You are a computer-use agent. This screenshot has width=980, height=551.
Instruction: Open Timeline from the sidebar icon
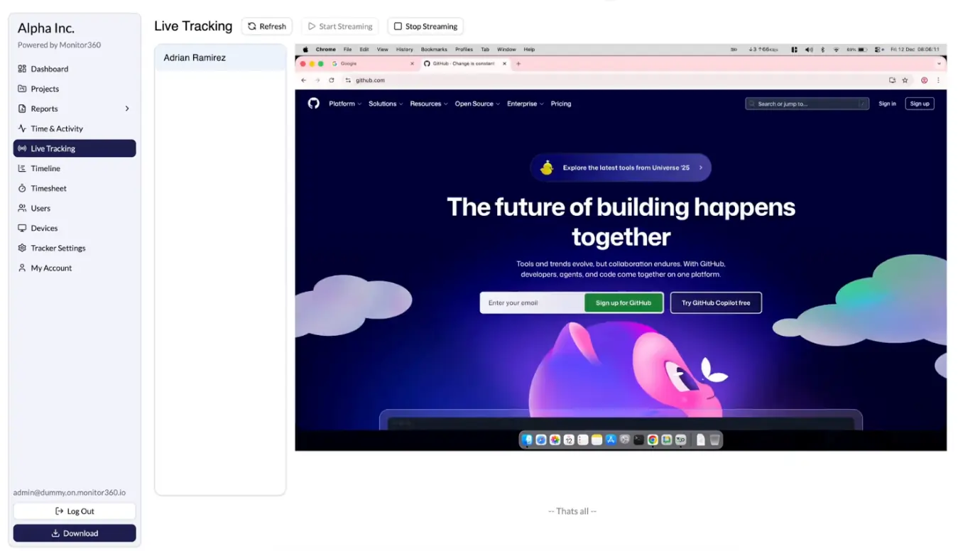(22, 168)
